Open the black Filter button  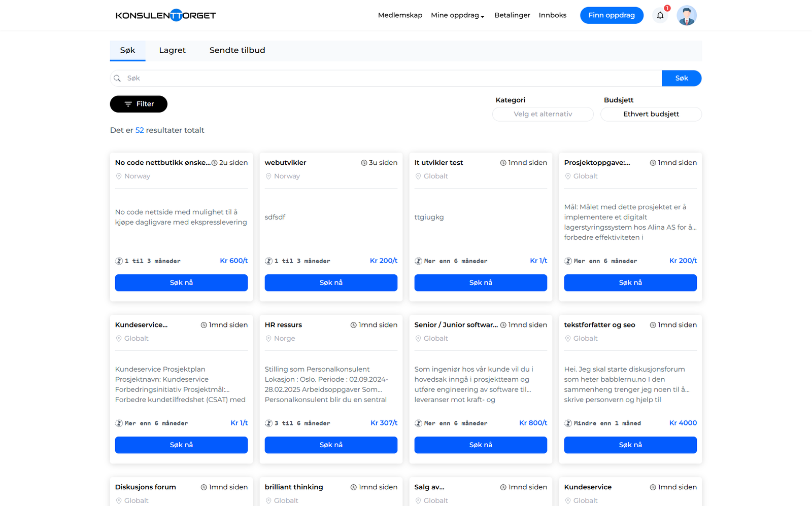[x=139, y=104]
